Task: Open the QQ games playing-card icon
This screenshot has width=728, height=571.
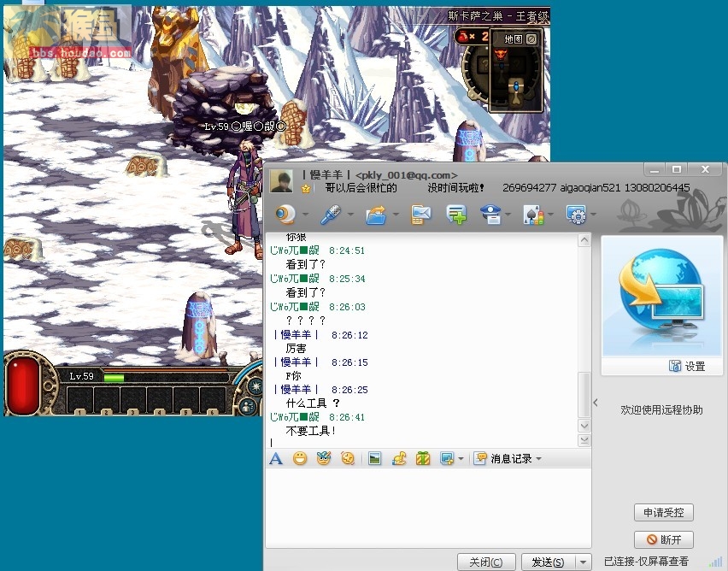Action: (x=533, y=215)
